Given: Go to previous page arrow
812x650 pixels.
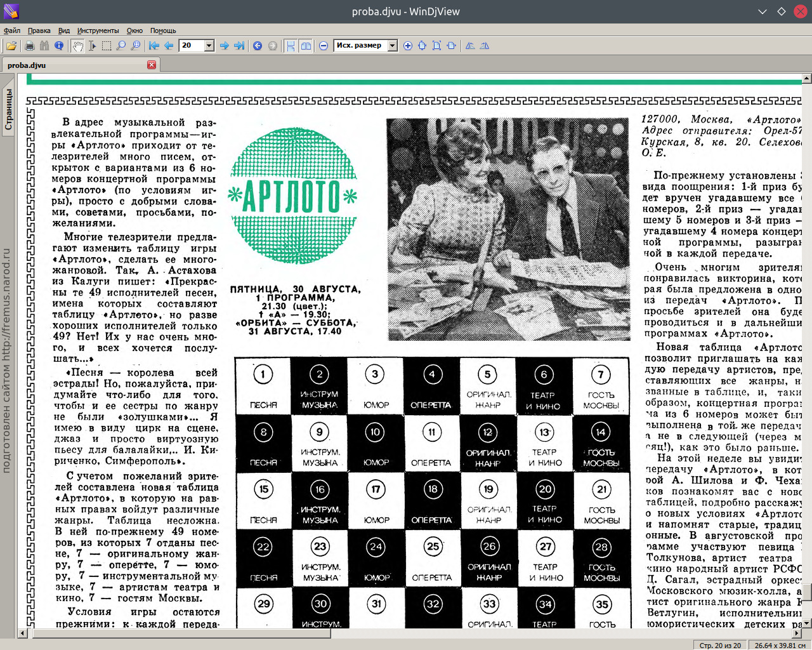Looking at the screenshot, I should pyautogui.click(x=169, y=46).
